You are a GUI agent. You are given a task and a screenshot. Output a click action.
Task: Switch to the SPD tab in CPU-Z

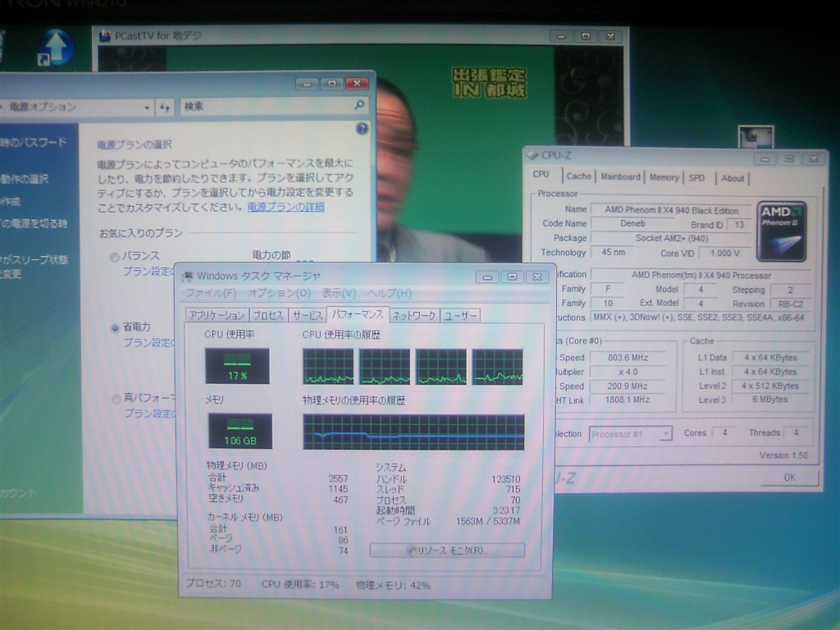pos(696,178)
